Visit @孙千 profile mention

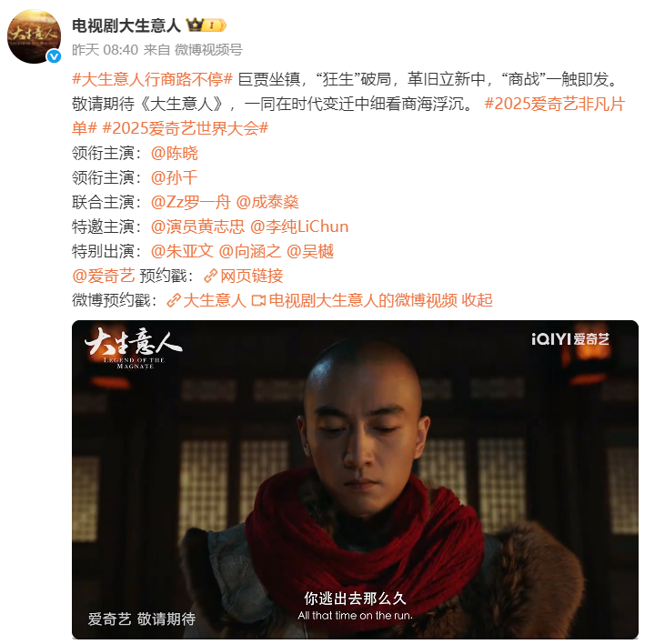point(174,177)
